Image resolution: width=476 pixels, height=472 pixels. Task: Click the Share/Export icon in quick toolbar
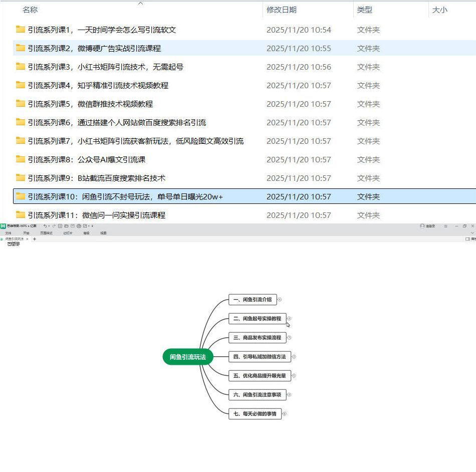[85, 226]
